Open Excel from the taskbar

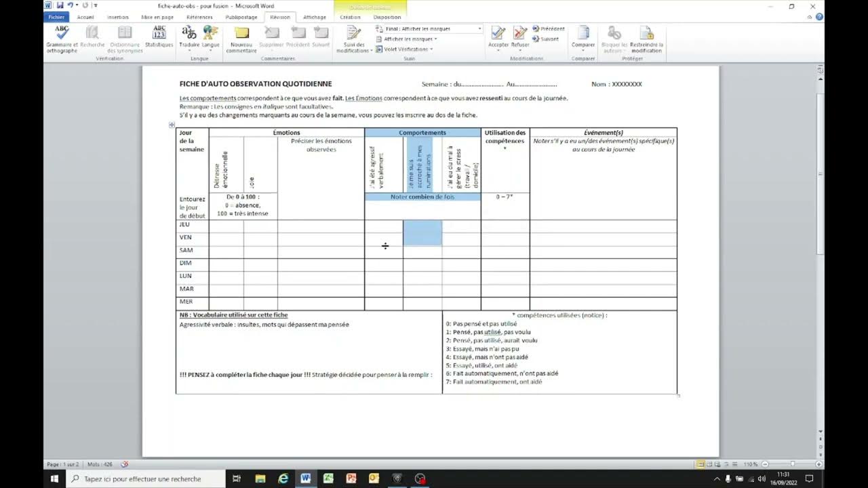pyautogui.click(x=328, y=479)
